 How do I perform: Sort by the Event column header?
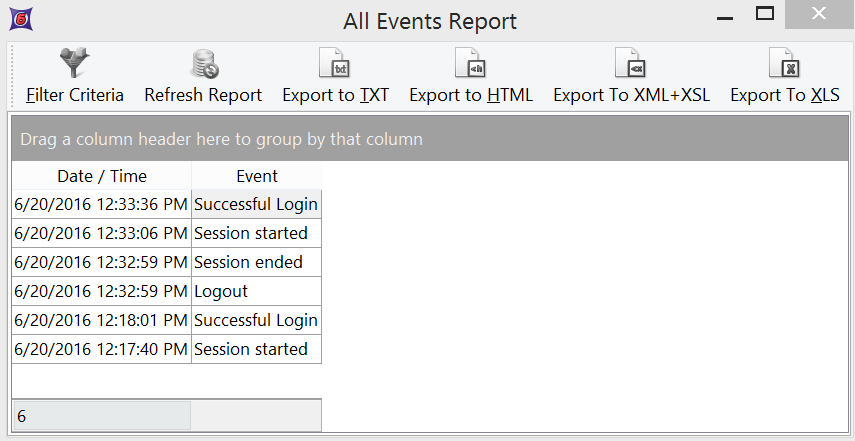(x=256, y=176)
